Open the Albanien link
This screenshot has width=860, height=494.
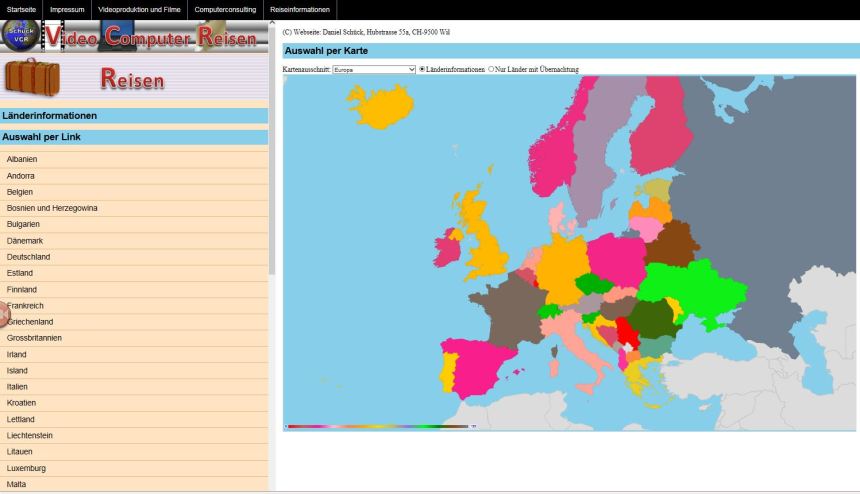pos(22,159)
